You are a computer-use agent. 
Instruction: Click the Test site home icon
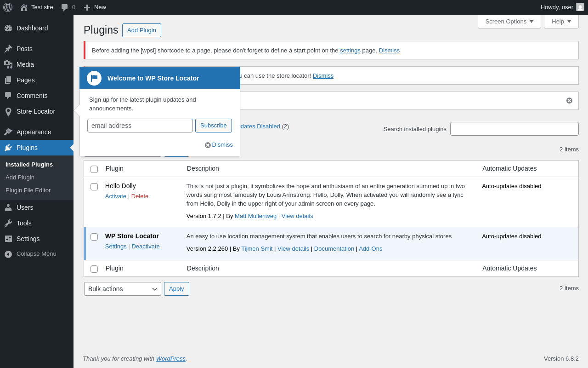click(24, 7)
